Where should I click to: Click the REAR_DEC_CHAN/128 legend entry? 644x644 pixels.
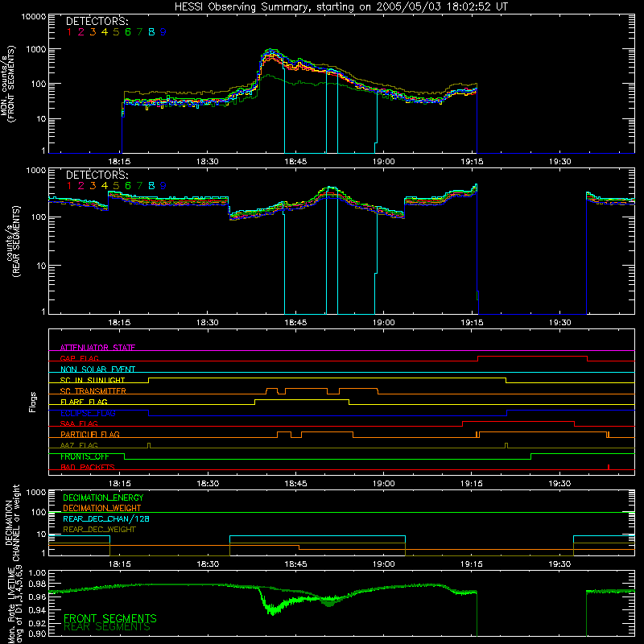pos(106,518)
